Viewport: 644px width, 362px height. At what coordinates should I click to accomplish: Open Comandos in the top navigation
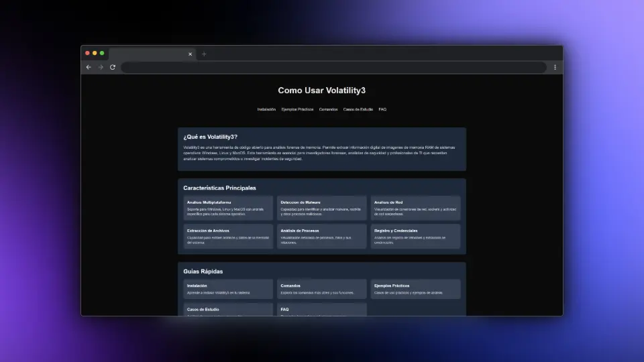[328, 109]
